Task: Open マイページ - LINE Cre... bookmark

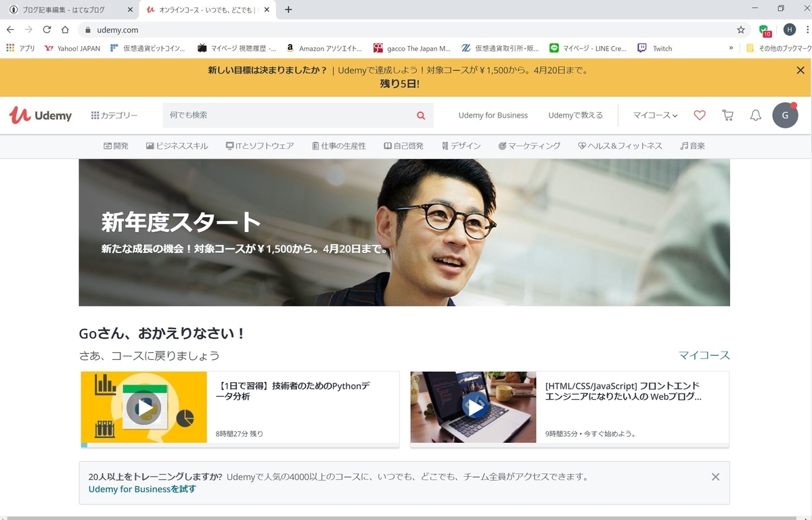Action: (x=588, y=48)
